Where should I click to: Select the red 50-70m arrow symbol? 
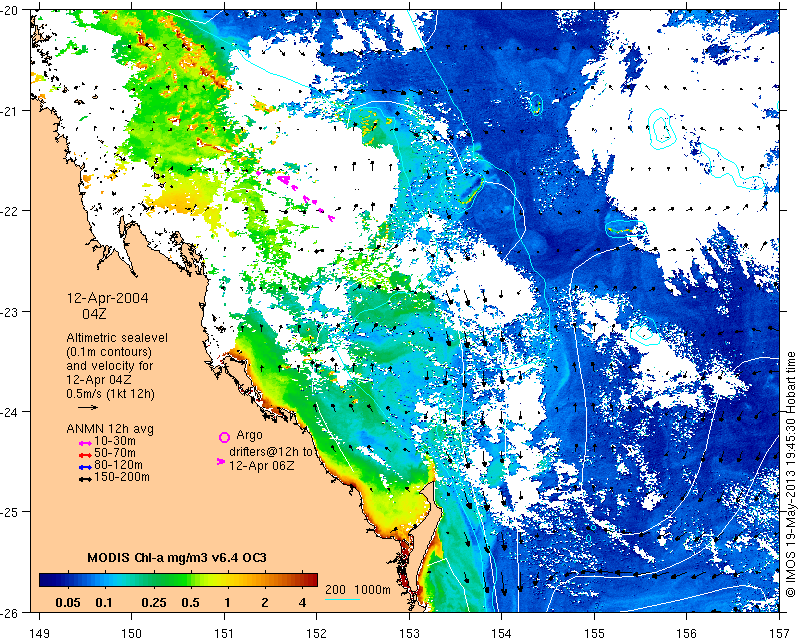pos(85,455)
